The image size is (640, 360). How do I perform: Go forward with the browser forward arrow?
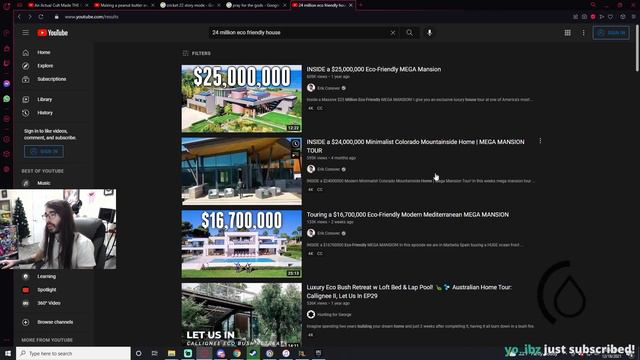pyautogui.click(x=30, y=17)
